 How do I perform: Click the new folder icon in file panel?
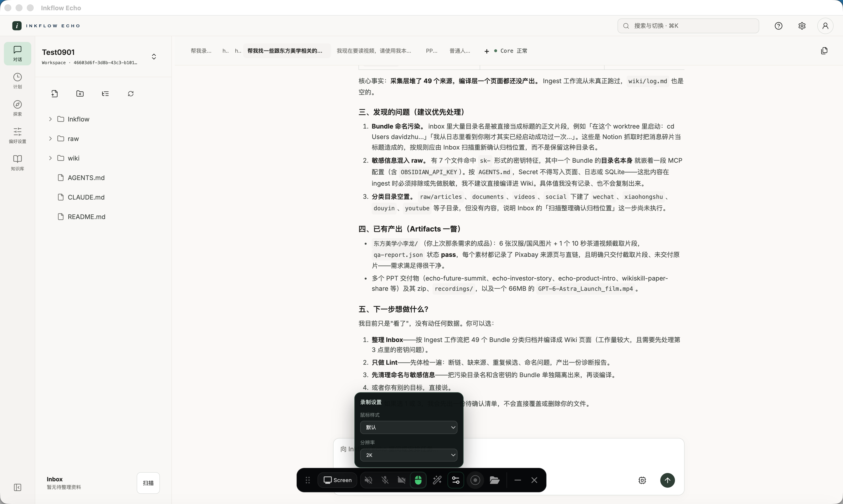(80, 94)
